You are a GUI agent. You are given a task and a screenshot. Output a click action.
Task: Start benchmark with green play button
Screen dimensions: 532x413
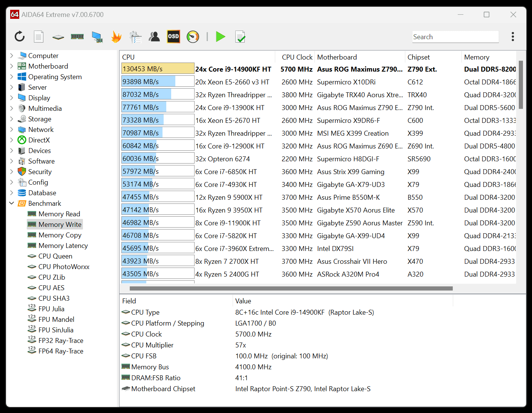[x=221, y=37]
